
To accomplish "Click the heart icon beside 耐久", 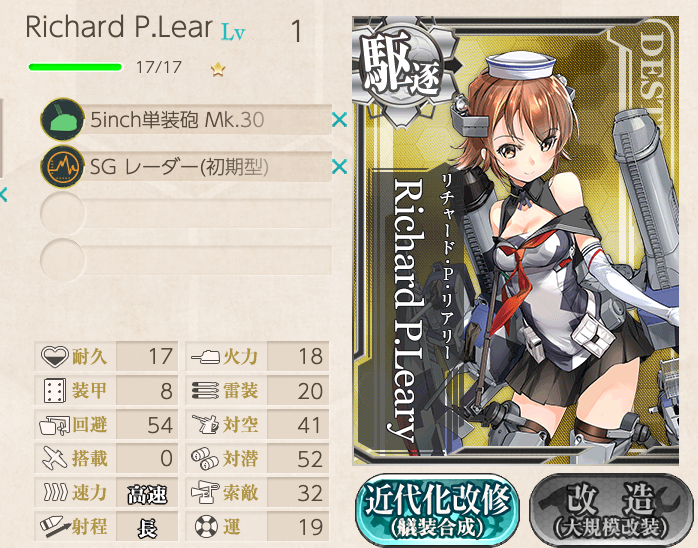I will click(x=54, y=357).
